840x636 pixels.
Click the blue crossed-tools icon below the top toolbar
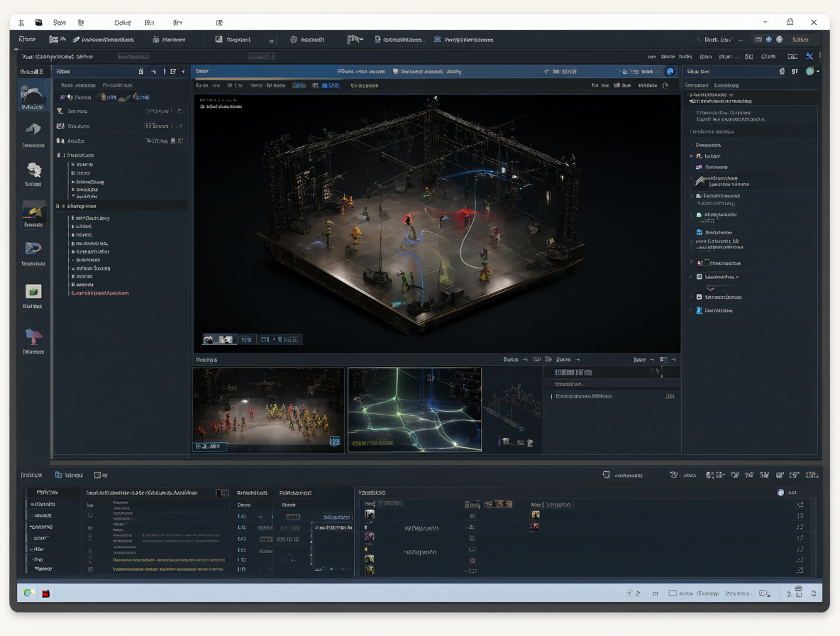(809, 56)
